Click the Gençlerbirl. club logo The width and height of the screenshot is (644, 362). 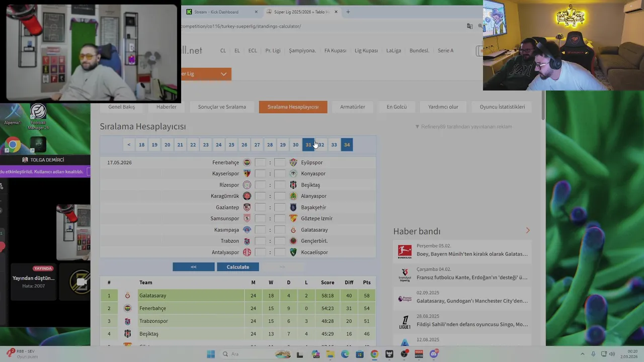(293, 241)
